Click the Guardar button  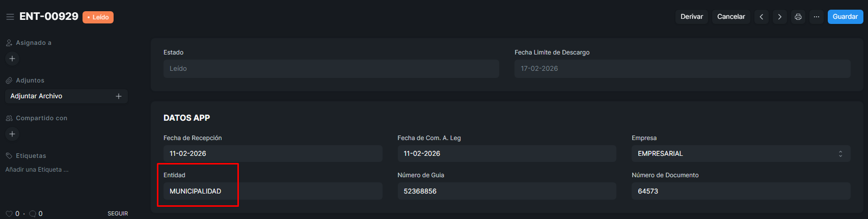[x=845, y=17]
